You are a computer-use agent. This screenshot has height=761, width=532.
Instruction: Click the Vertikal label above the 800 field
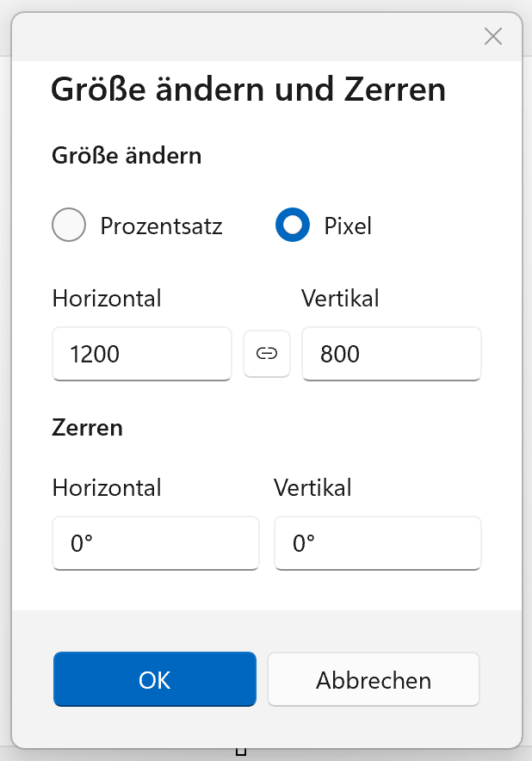coord(340,299)
